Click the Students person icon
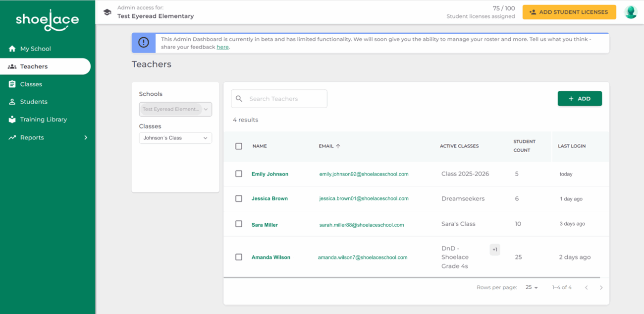644x314 pixels. [x=12, y=102]
